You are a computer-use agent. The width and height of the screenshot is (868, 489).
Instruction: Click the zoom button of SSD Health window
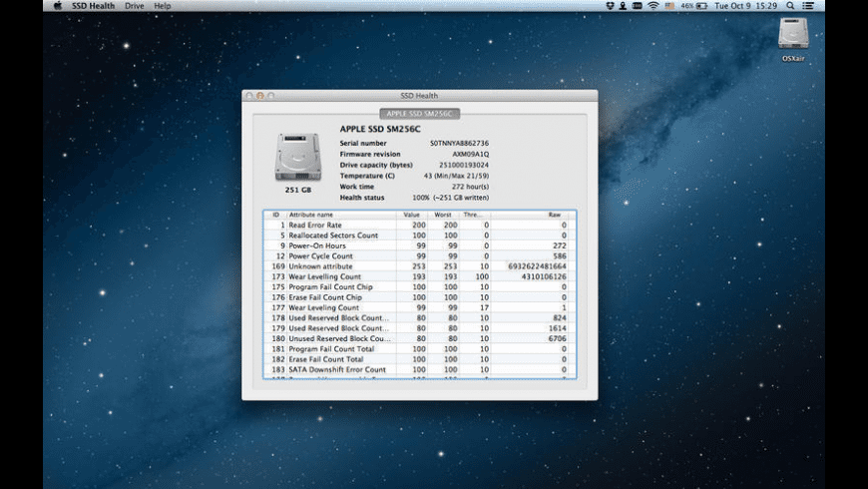point(271,96)
